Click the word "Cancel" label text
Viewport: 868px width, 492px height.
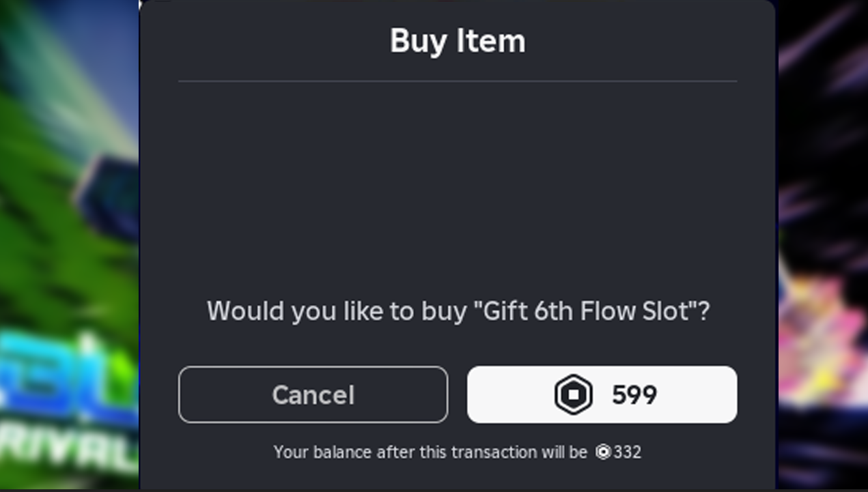(313, 394)
